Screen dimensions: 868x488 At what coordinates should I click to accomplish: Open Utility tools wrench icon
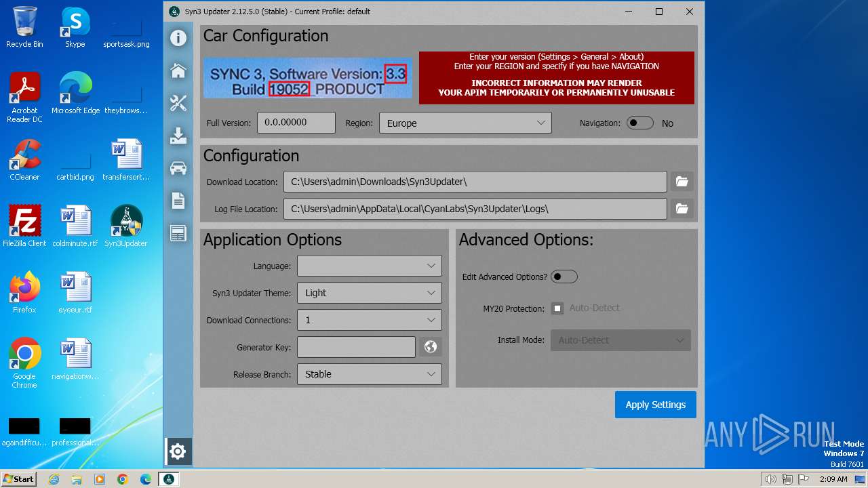click(178, 103)
